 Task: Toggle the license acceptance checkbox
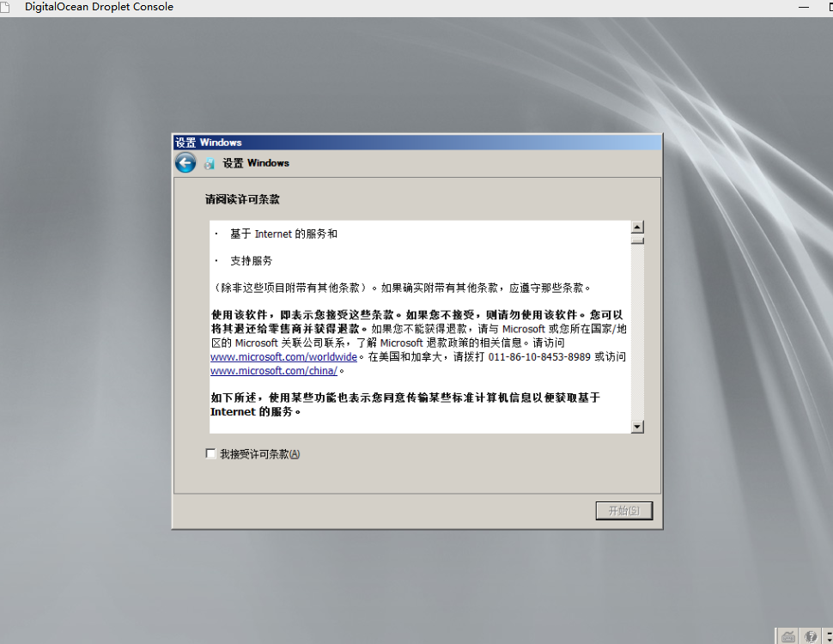pyautogui.click(x=210, y=453)
